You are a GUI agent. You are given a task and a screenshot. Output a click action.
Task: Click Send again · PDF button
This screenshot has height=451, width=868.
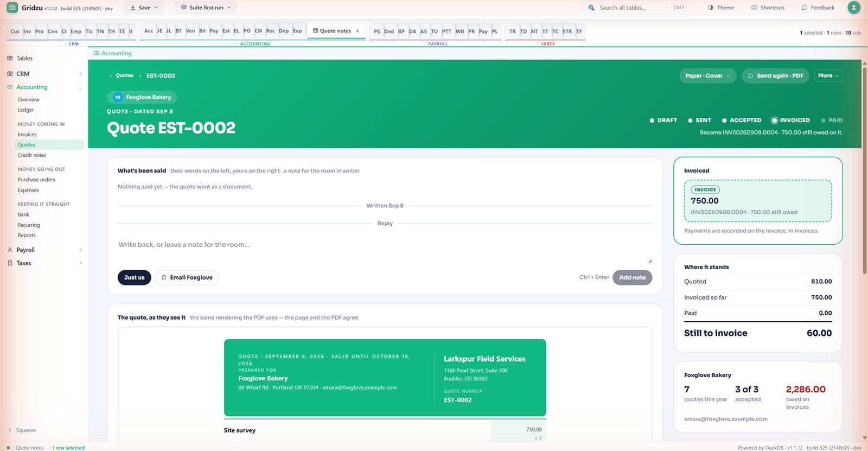coord(775,76)
